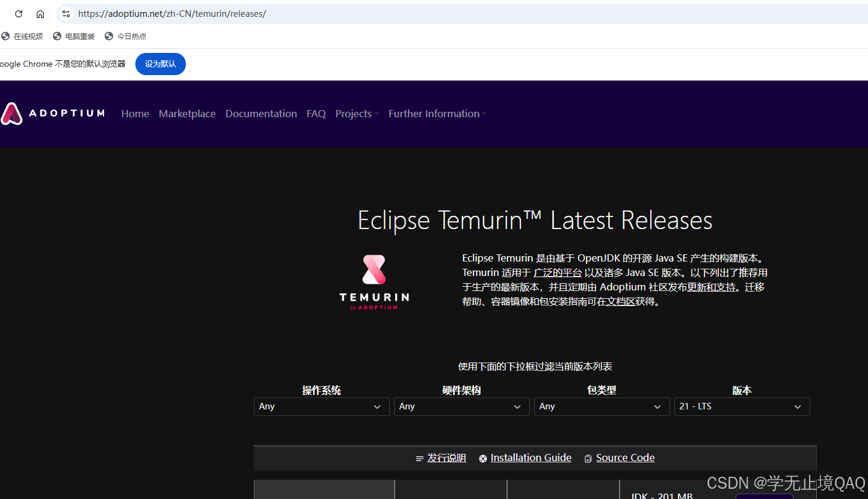Open the 发行说明 link
Screen dimensions: 868x499
[446, 458]
